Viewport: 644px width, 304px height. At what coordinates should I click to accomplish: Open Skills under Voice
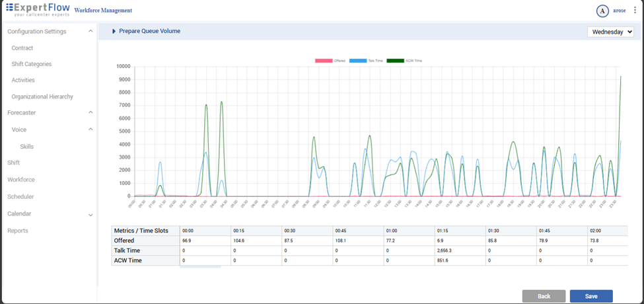point(26,147)
